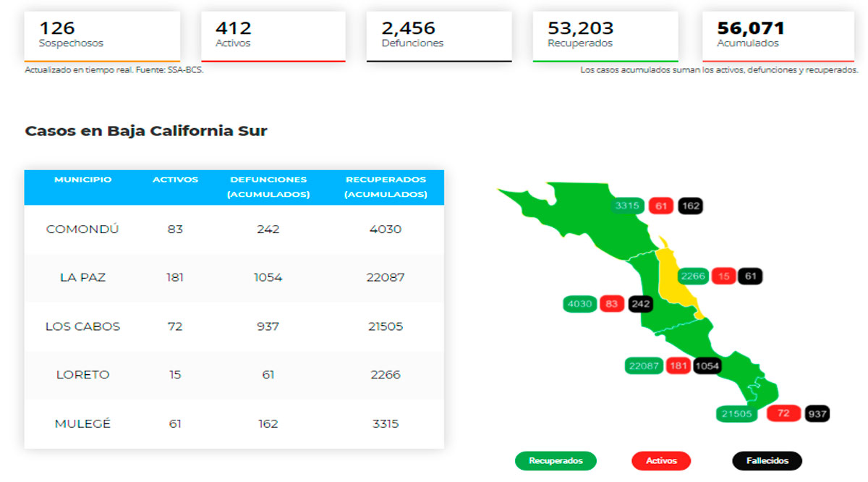Open the Defunciones card showing 2,456
868x482 pixels.
[439, 36]
